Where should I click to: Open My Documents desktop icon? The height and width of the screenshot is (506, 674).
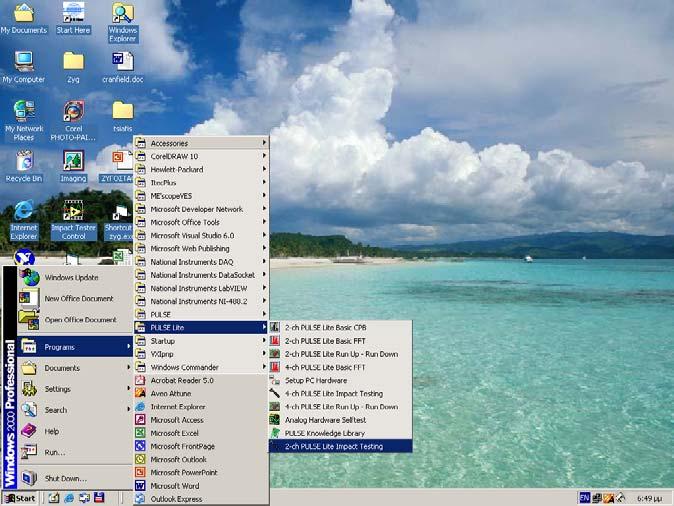pyautogui.click(x=24, y=18)
